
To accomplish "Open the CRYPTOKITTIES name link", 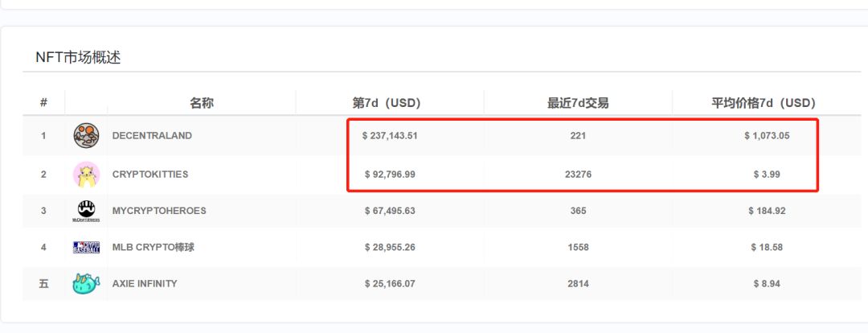I will point(150,175).
